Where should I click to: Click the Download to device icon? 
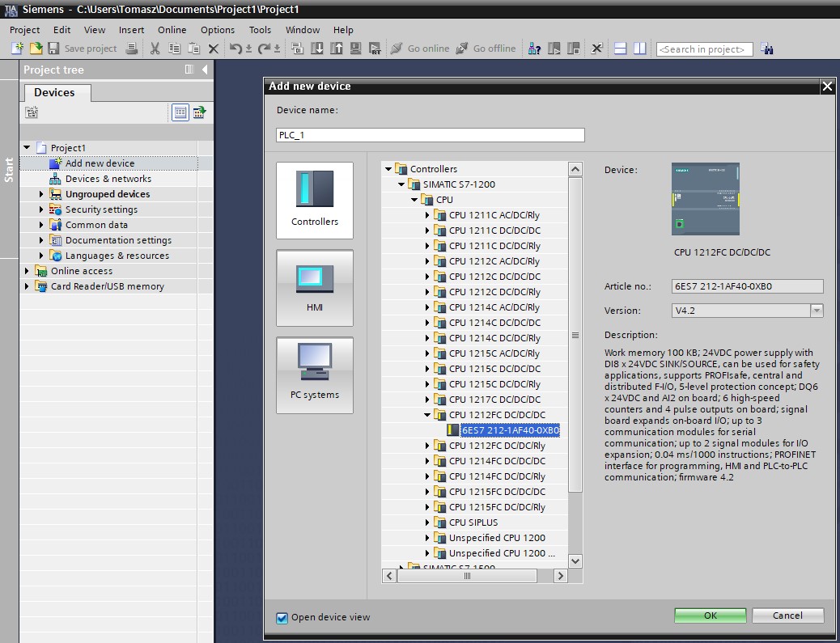[317, 49]
